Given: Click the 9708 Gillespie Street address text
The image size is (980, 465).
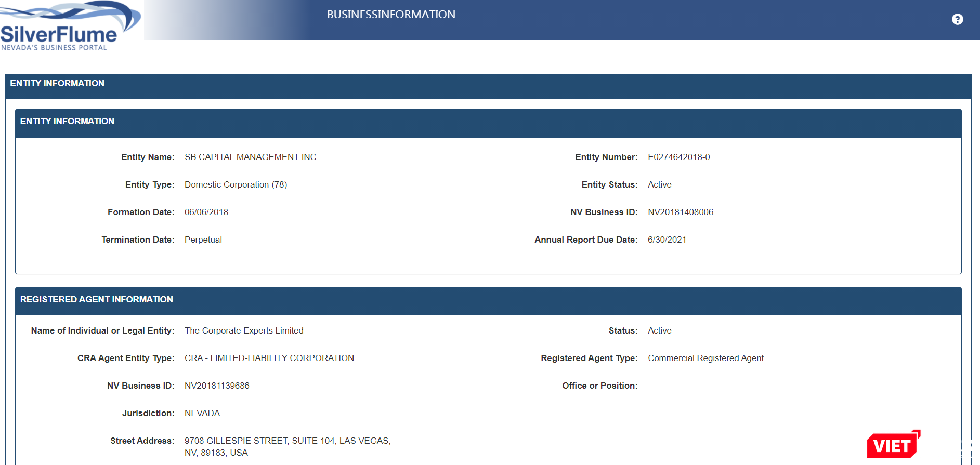Looking at the screenshot, I should tap(287, 441).
